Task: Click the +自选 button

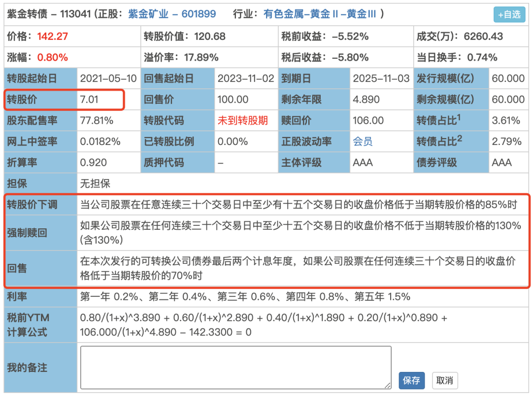Action: click(509, 15)
